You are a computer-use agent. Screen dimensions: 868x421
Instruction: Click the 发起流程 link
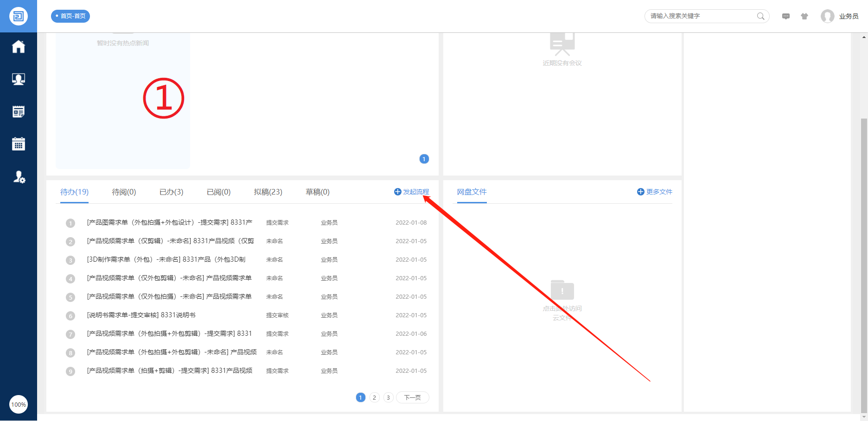412,192
